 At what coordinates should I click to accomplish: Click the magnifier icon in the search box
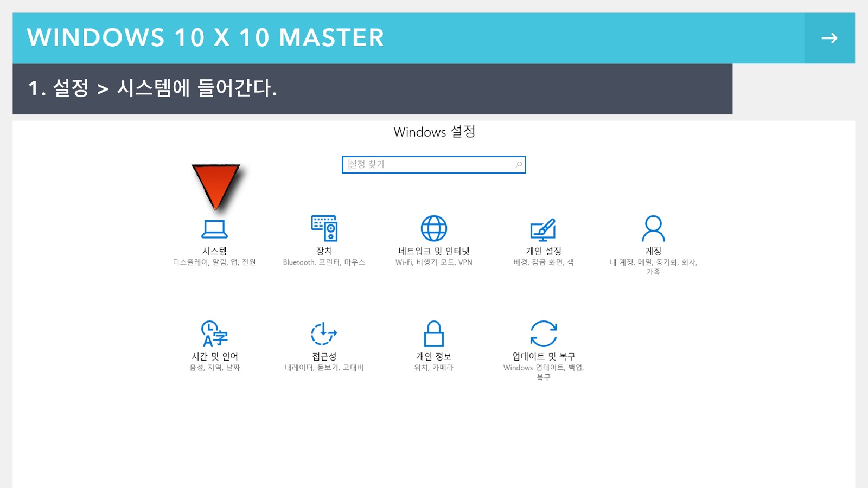coord(519,164)
